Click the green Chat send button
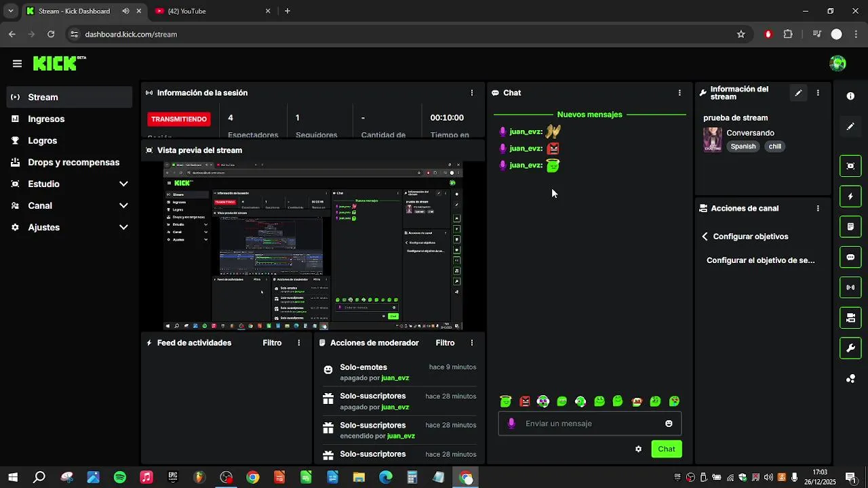 667,449
